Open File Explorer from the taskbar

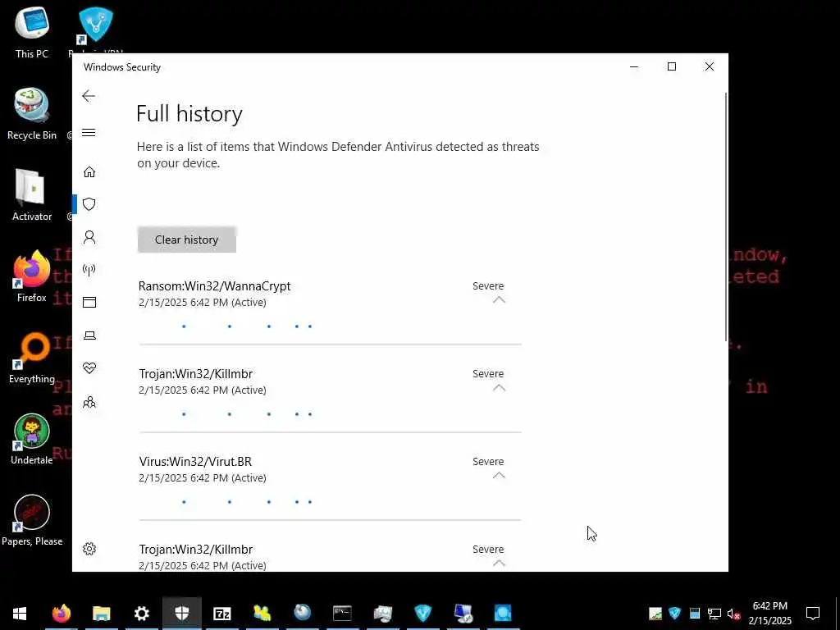(x=101, y=614)
